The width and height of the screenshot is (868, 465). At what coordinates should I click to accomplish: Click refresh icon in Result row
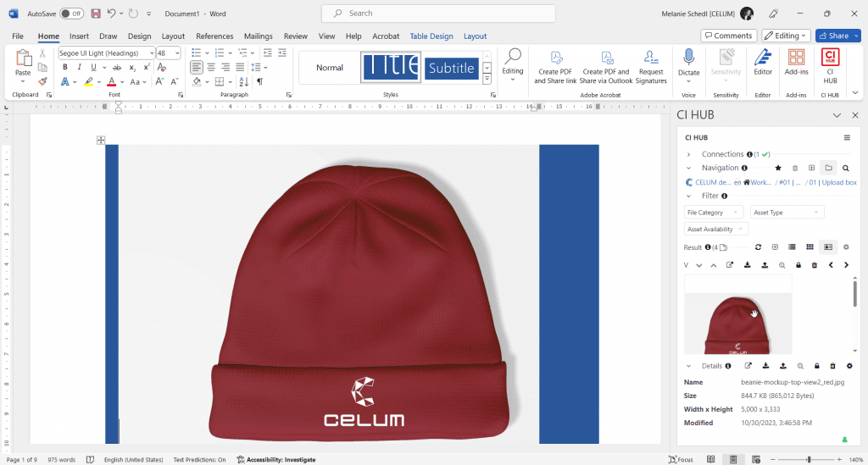click(x=758, y=247)
